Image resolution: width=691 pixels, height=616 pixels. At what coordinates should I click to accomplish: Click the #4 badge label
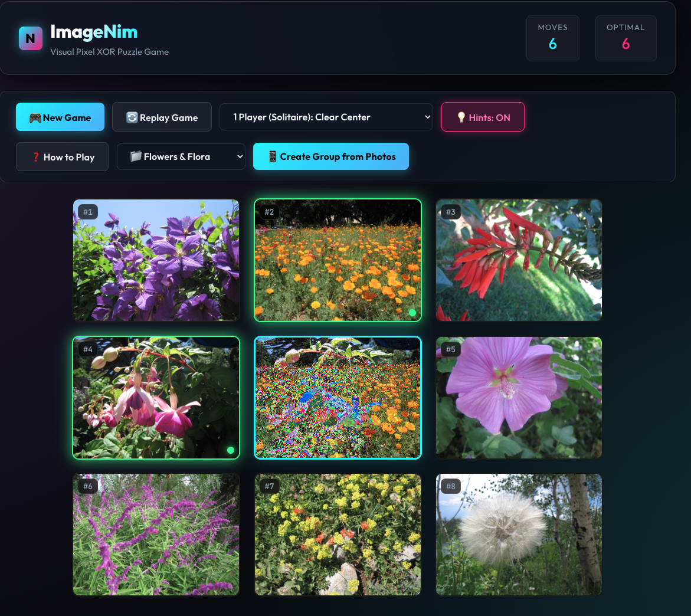click(x=88, y=349)
